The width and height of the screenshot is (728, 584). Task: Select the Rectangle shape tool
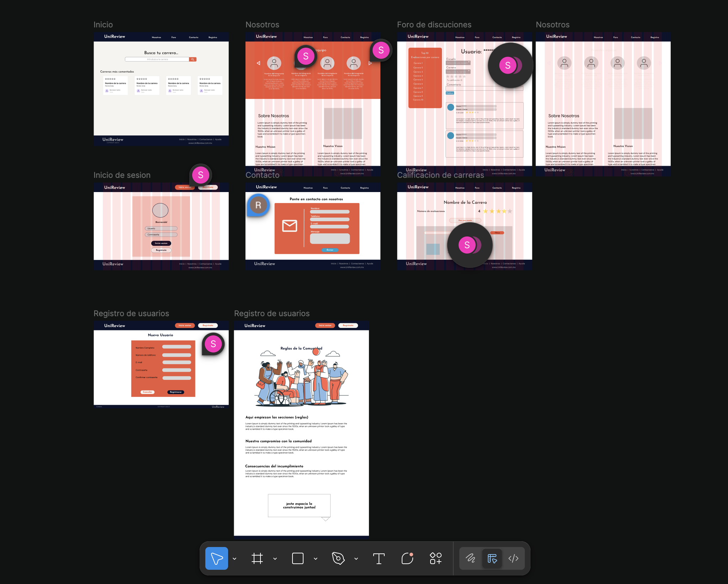[297, 558]
